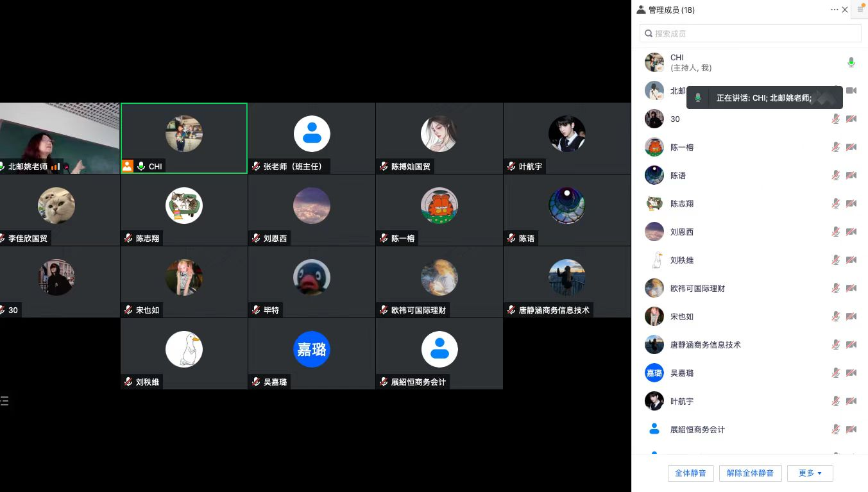Click CHI host row in member list
Image resolution: width=868 pixels, height=492 pixels.
click(750, 62)
